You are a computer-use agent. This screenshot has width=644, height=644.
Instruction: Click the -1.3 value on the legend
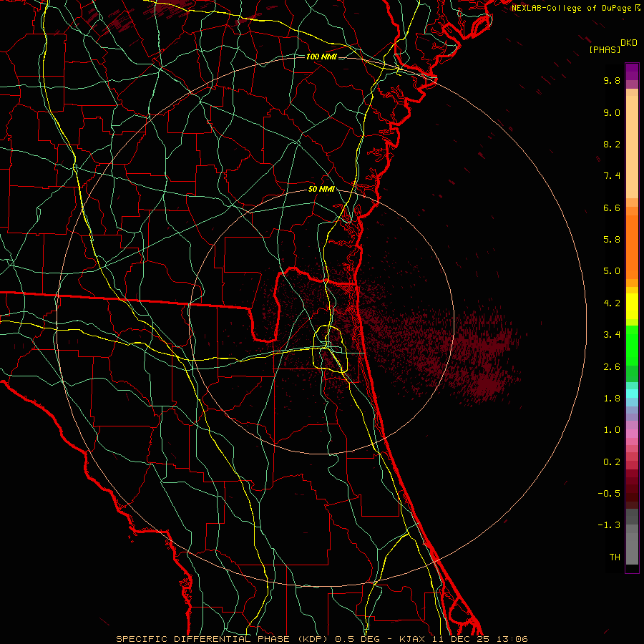pos(609,525)
